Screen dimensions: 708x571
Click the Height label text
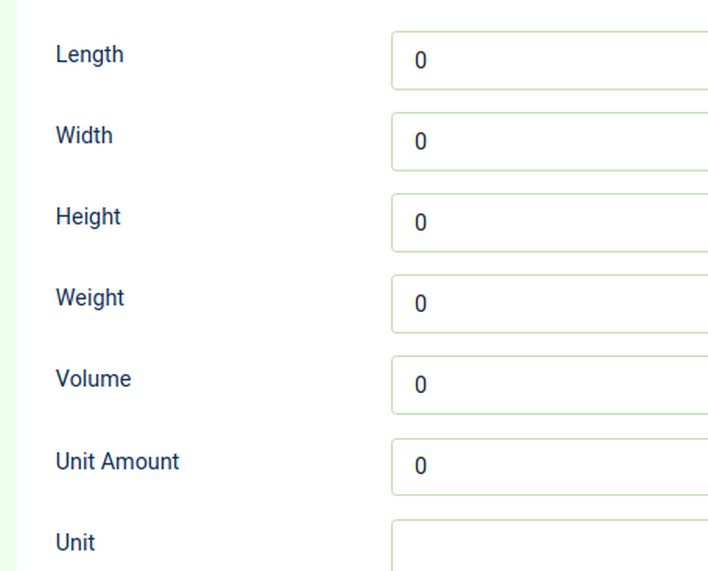click(x=88, y=217)
